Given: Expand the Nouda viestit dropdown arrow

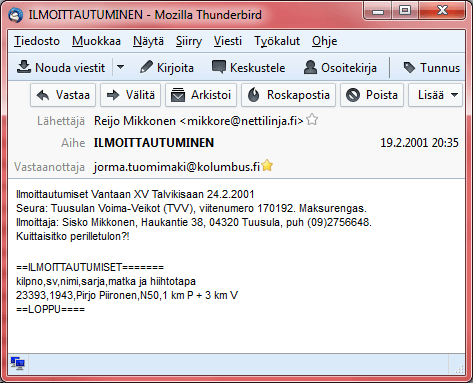Looking at the screenshot, I should [120, 67].
